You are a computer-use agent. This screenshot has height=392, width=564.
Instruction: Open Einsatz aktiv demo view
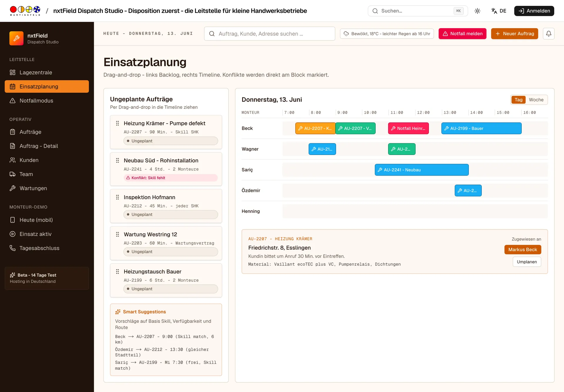pyautogui.click(x=47, y=234)
